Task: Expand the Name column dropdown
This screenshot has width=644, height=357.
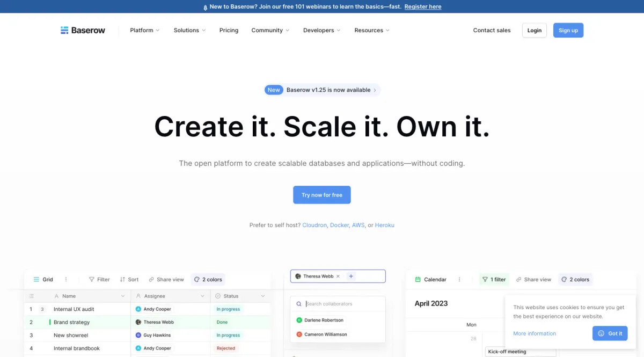Action: pyautogui.click(x=123, y=296)
